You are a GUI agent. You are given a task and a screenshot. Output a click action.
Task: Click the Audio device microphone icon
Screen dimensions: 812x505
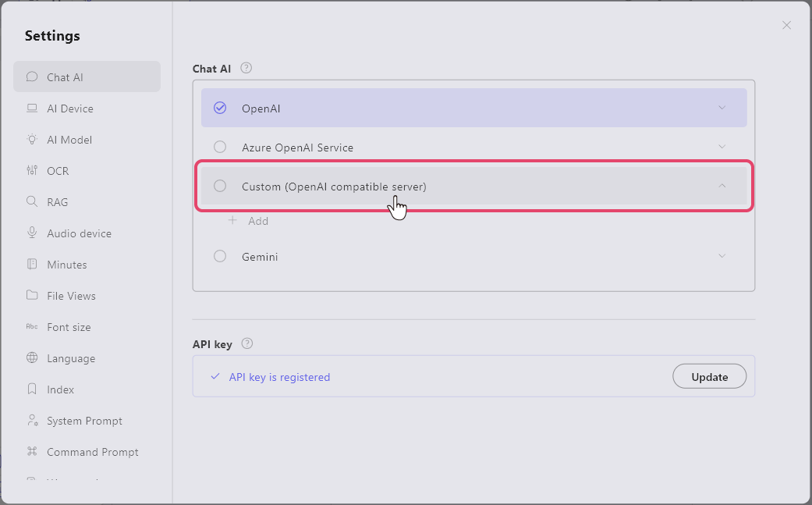click(x=32, y=233)
